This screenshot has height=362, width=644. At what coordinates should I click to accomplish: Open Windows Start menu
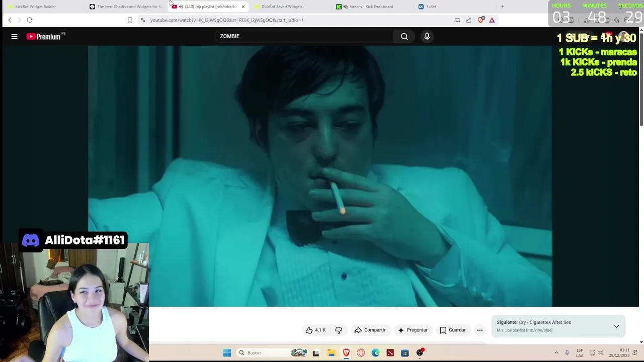click(227, 352)
